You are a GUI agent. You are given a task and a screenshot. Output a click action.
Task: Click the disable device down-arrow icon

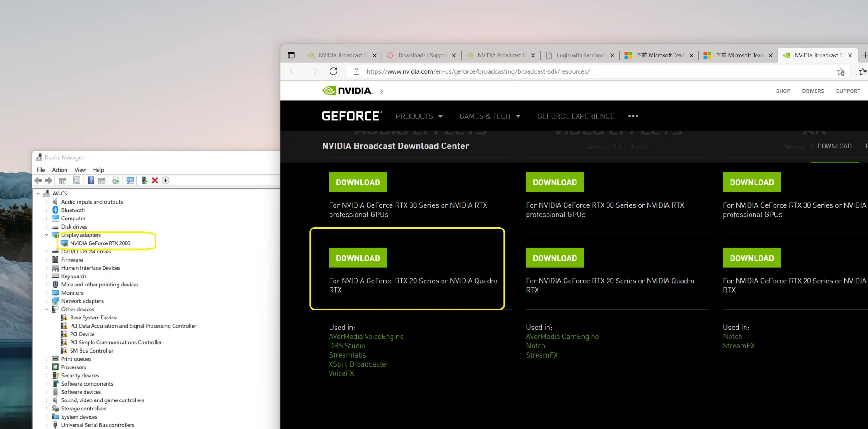click(165, 181)
